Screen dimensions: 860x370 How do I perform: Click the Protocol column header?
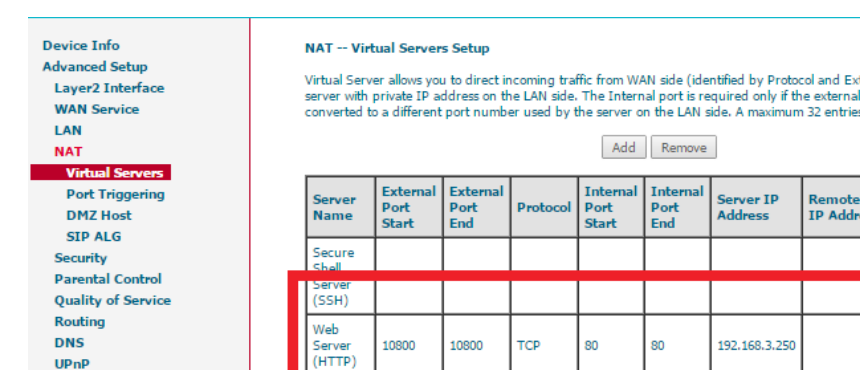click(x=544, y=207)
